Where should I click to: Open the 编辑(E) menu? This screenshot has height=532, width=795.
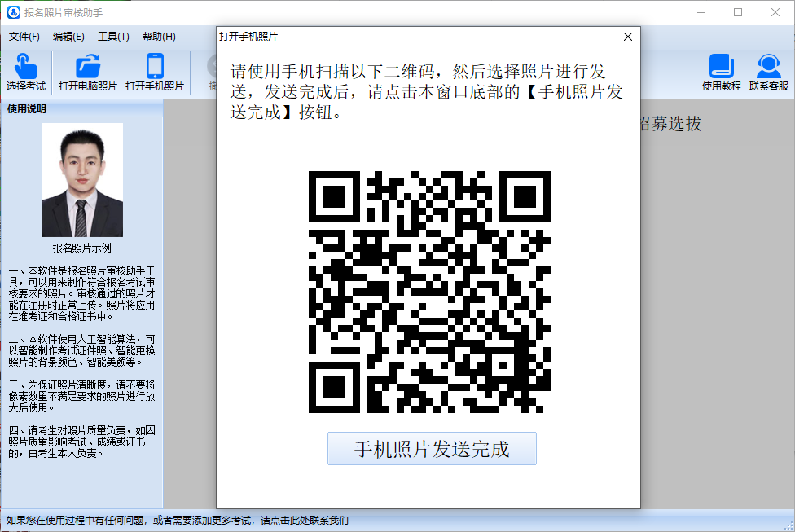68,37
